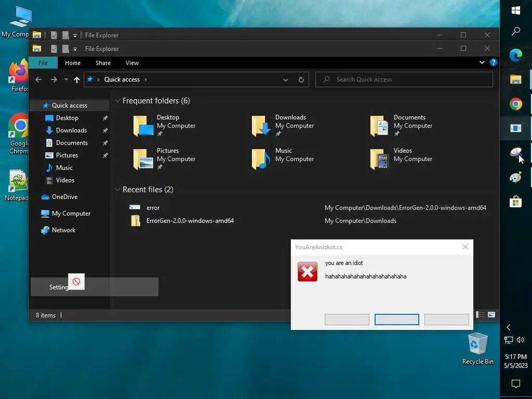The width and height of the screenshot is (532, 399).
Task: Switch to details view button
Action: point(480,314)
